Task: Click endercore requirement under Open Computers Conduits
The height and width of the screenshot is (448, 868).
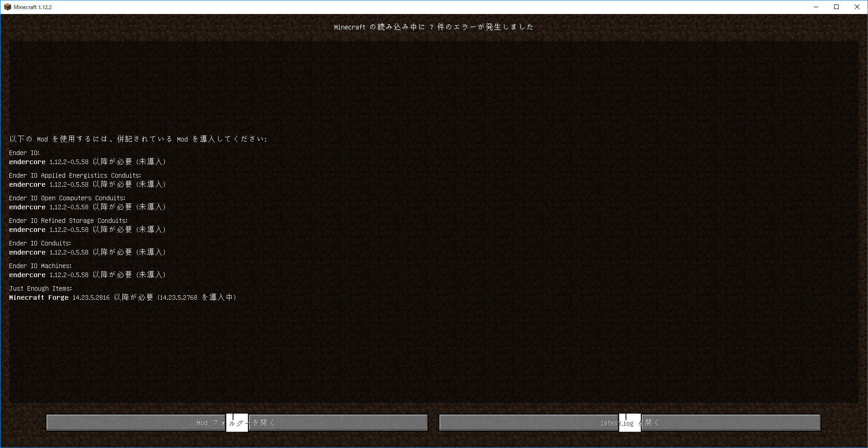Action: tap(88, 207)
